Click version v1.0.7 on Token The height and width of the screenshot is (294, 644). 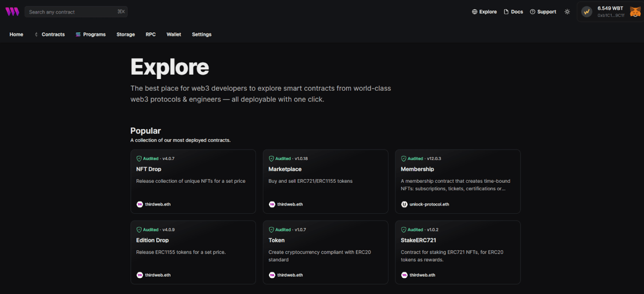tap(301, 230)
